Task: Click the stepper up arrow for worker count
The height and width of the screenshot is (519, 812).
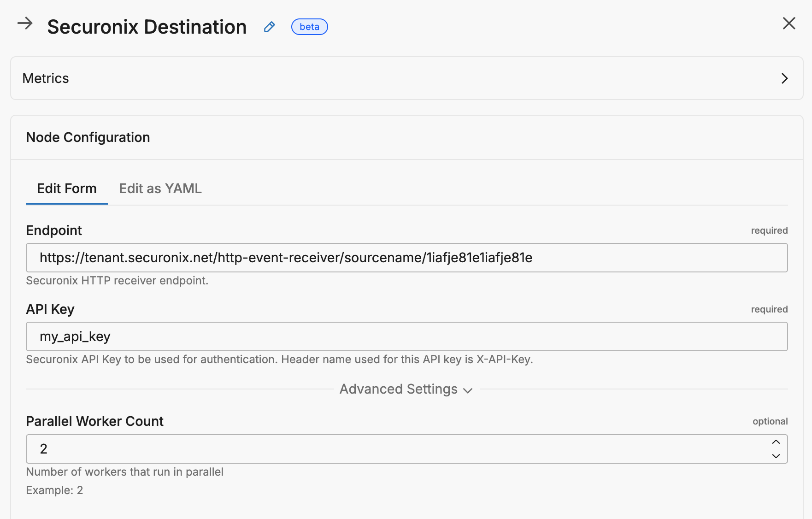Action: pyautogui.click(x=776, y=442)
